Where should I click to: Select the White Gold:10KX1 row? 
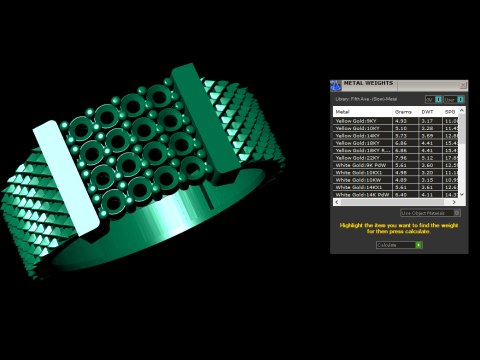point(396,172)
